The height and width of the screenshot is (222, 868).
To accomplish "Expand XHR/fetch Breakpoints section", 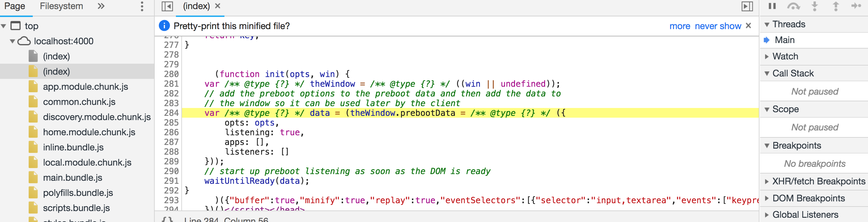I will pos(767,181).
